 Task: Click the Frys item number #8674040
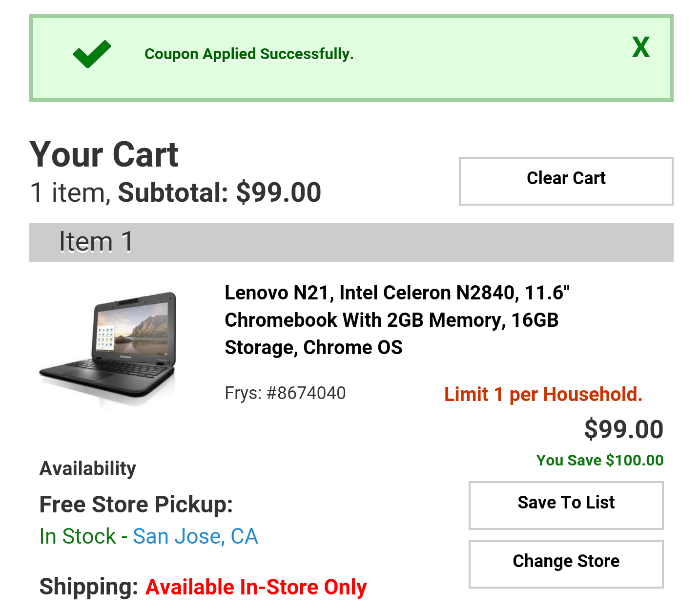[285, 393]
